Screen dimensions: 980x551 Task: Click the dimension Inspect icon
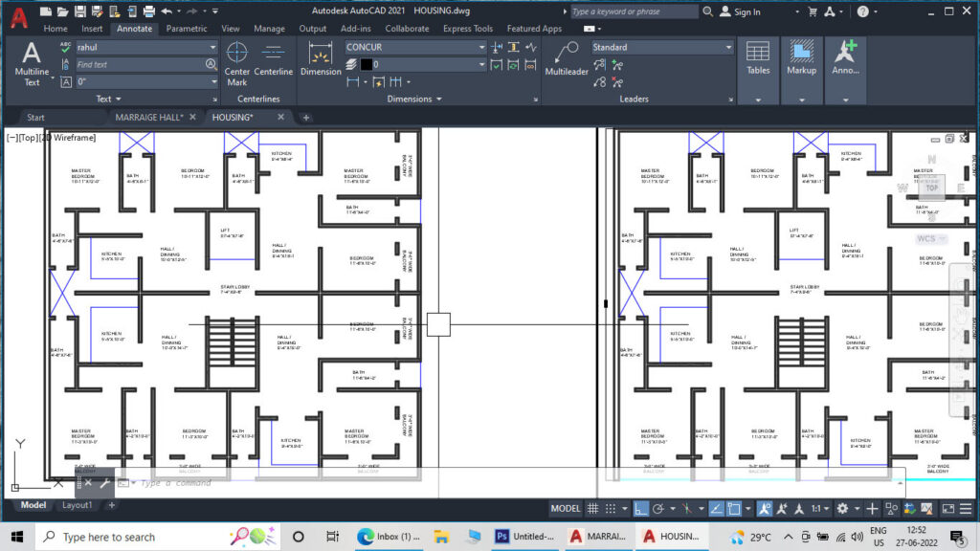pos(497,64)
